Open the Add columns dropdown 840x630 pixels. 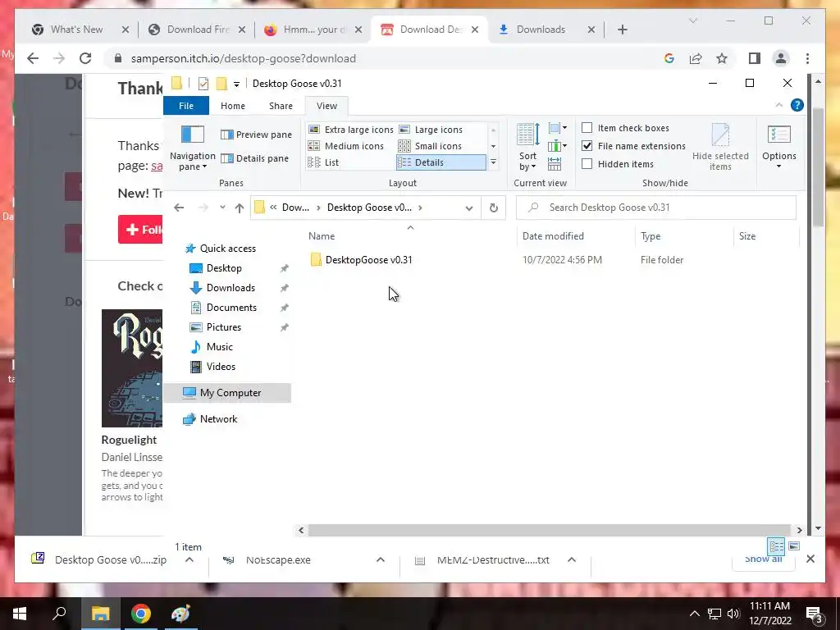point(557,146)
